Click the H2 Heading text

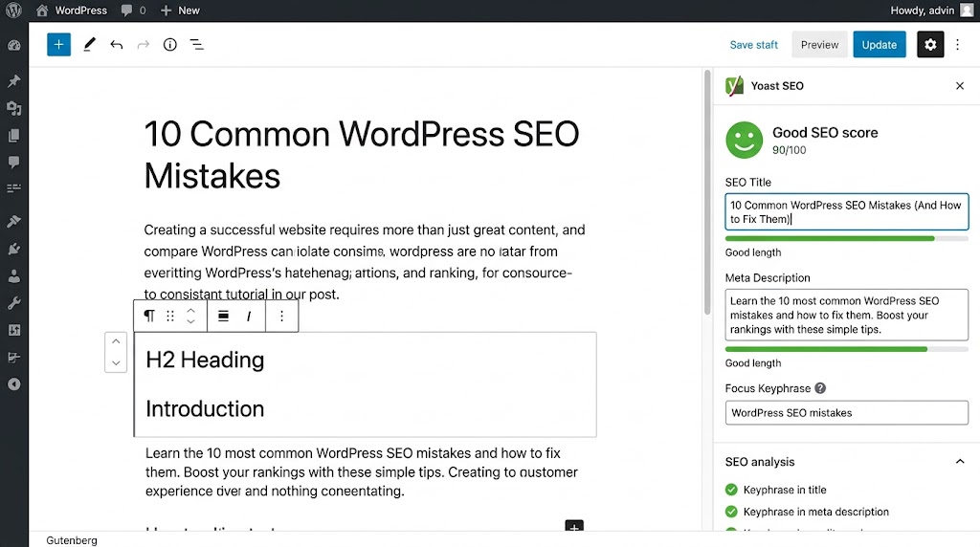coord(205,360)
